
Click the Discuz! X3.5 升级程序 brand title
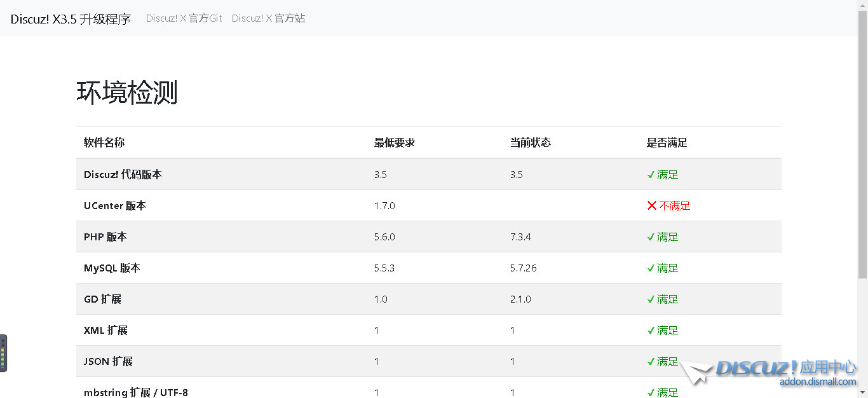70,18
